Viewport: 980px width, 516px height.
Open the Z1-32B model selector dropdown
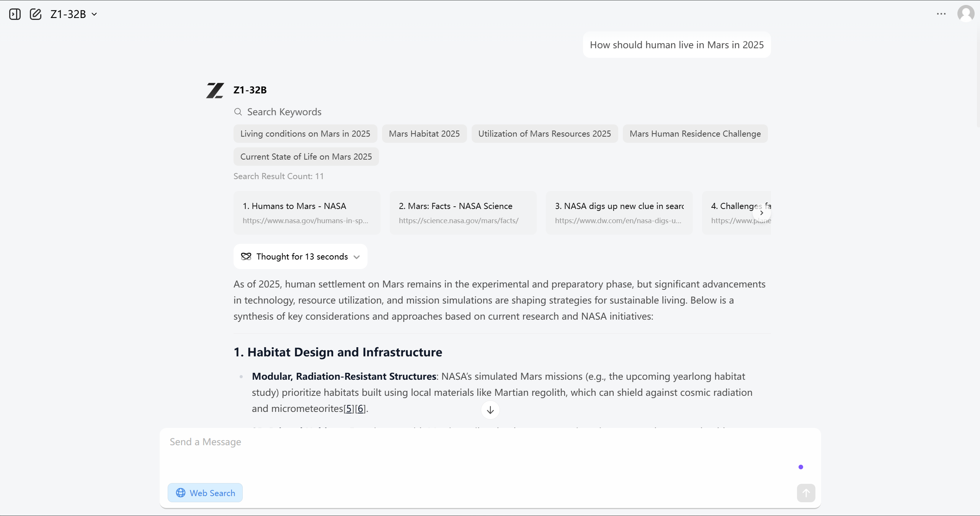[73, 14]
